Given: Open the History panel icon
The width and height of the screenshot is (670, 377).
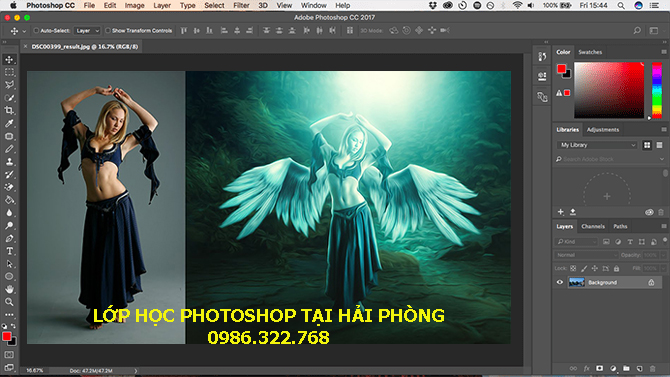Looking at the screenshot, I should (x=542, y=57).
